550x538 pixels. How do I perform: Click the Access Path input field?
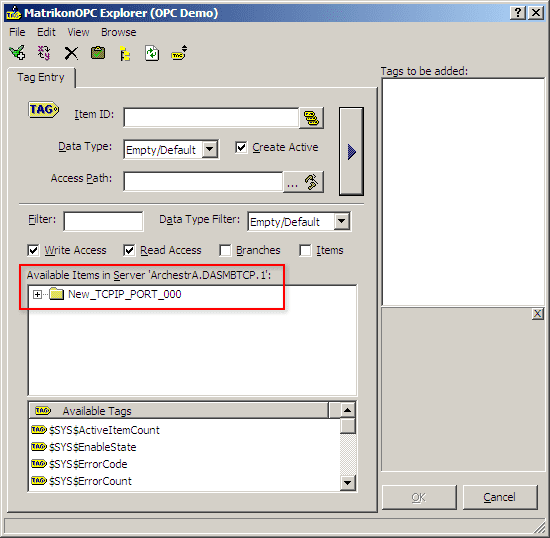click(203, 181)
